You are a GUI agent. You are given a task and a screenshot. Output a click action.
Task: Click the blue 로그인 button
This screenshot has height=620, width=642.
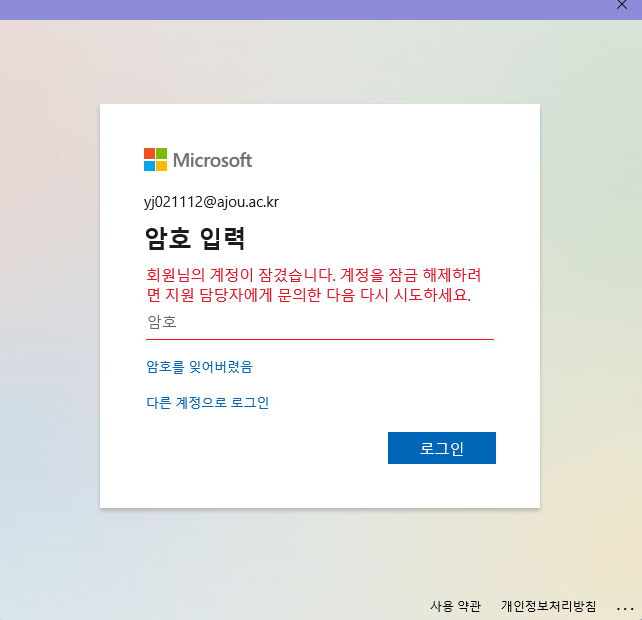click(442, 448)
